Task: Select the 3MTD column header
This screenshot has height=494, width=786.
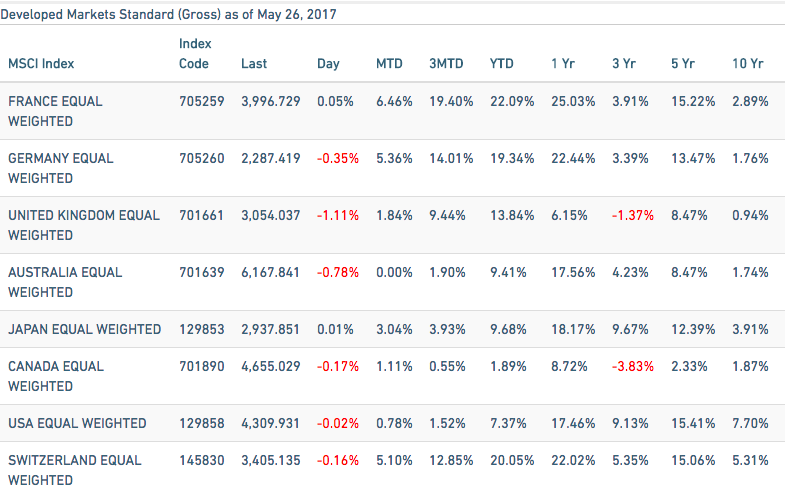Action: 445,64
